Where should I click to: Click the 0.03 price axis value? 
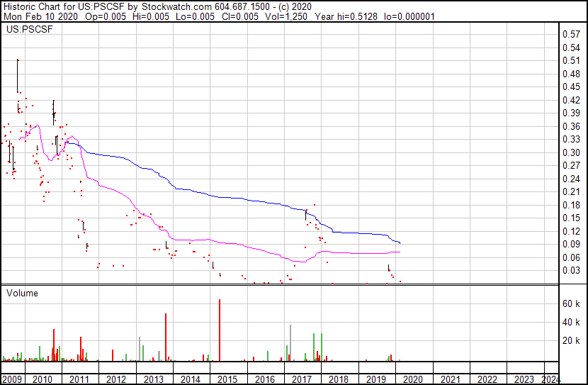(572, 271)
